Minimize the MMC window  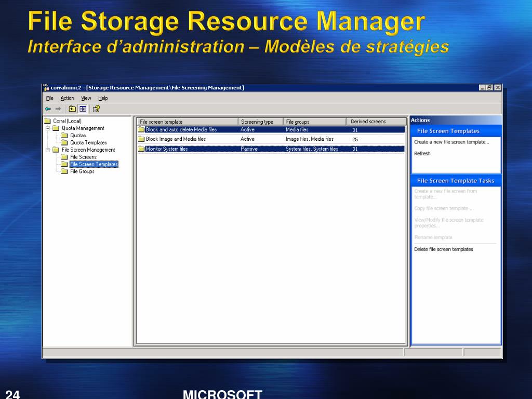[482, 87]
